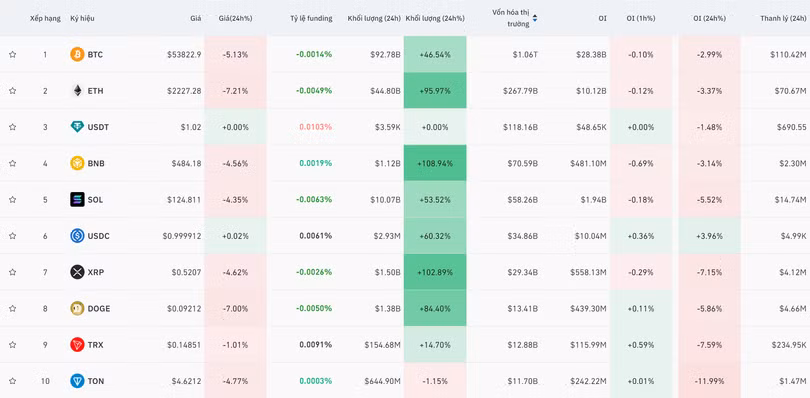Click TON OI change -11.99% cell
810x398 pixels.
[x=709, y=381]
